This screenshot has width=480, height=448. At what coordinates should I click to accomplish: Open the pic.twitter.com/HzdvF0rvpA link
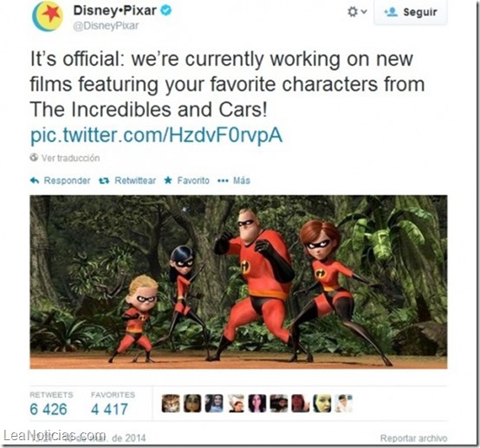pos(157,135)
